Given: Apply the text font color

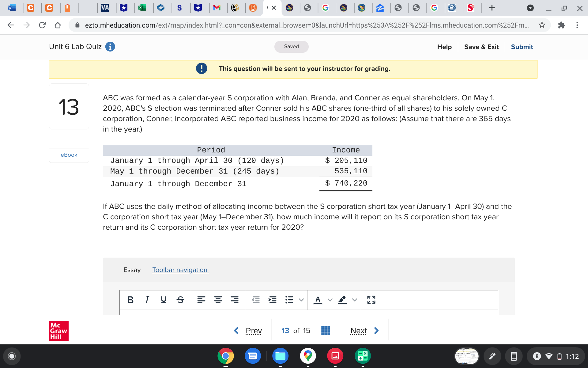Looking at the screenshot, I should click(x=318, y=300).
